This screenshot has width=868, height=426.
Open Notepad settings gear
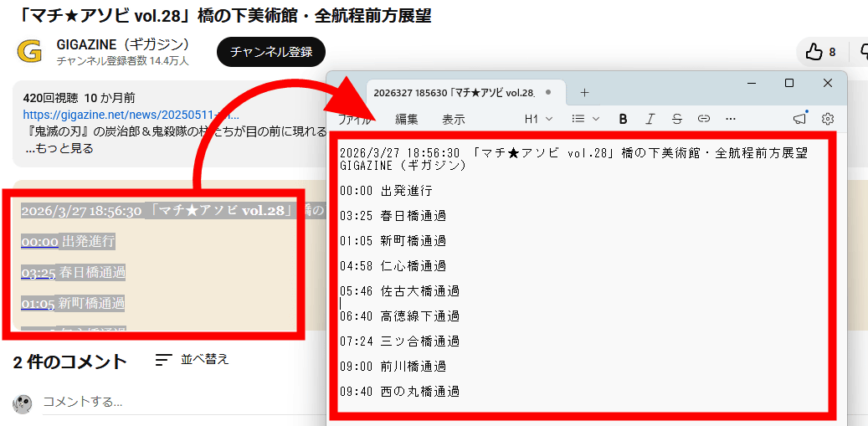(x=828, y=119)
